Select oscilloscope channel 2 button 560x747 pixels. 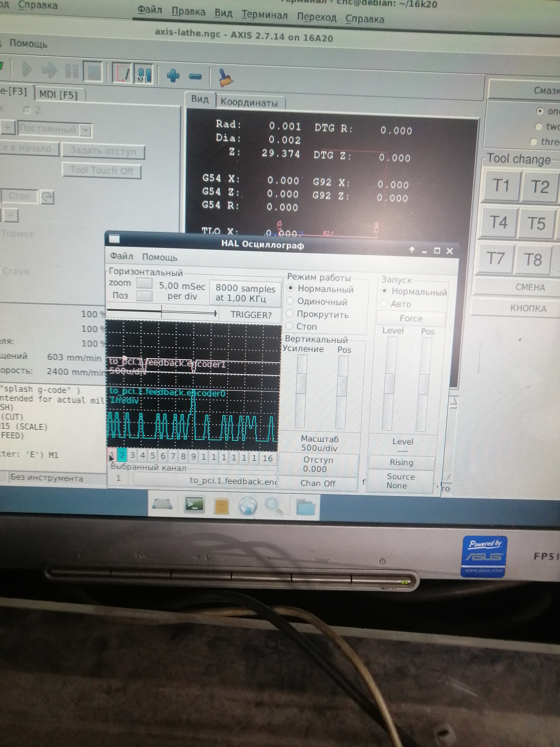122,456
